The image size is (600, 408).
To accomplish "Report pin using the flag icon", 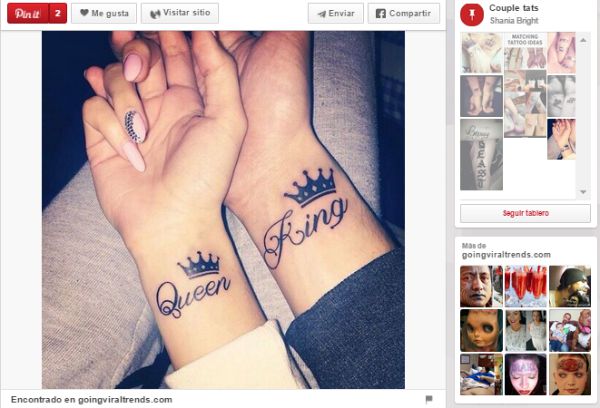I will 429,399.
